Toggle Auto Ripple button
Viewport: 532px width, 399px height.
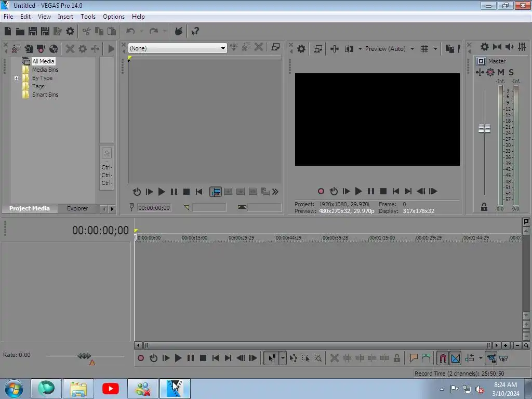[x=470, y=358]
